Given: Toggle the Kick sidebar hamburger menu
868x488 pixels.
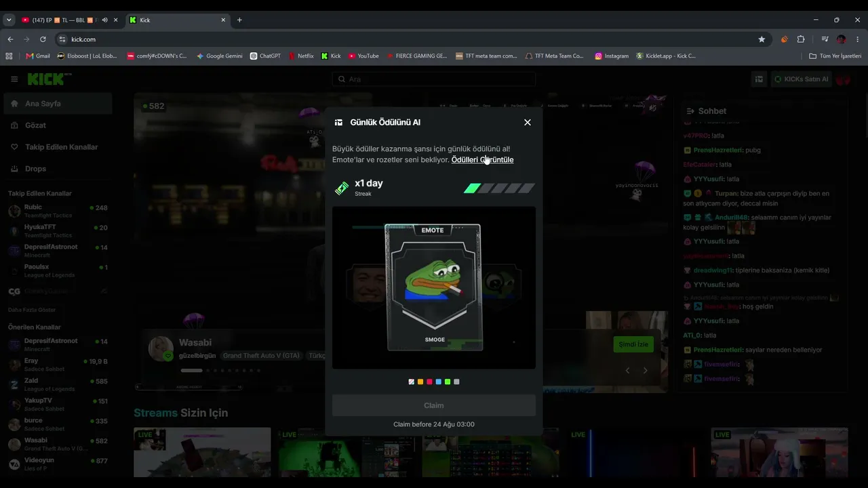Looking at the screenshot, I should [x=14, y=79].
